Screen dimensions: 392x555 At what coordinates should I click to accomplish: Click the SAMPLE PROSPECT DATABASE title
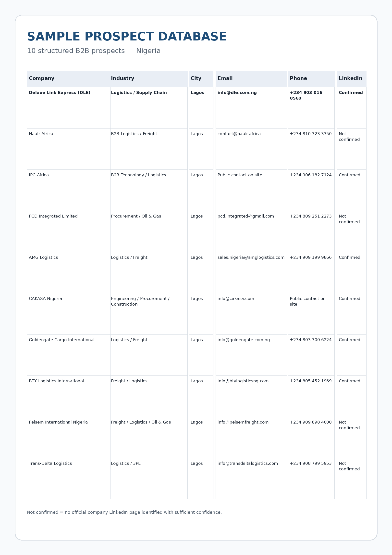point(127,37)
